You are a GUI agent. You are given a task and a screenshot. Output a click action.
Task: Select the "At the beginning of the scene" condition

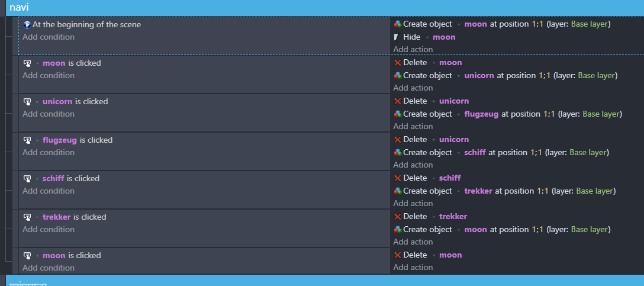coord(86,25)
